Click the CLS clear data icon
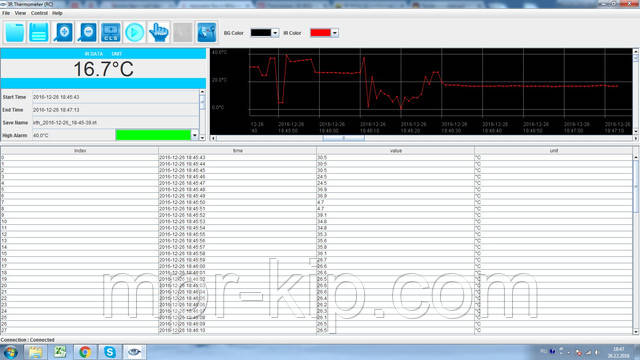The image size is (640, 360). pos(111,32)
